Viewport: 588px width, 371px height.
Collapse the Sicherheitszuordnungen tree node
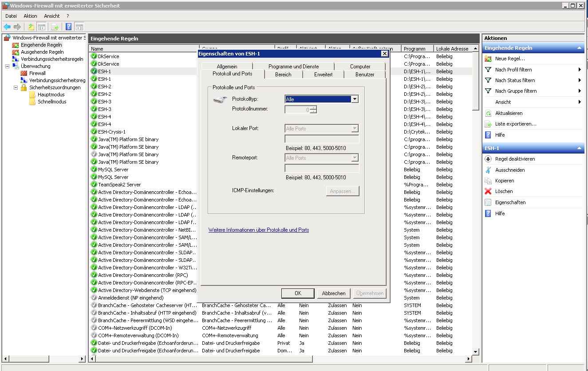coord(16,87)
